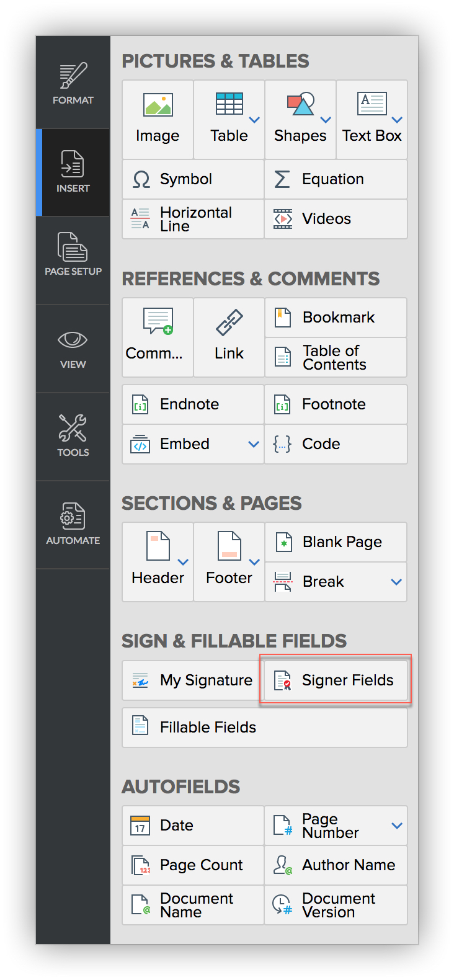Screen dimensions: 454x980
Task: Insert a Horizontal Line
Action: click(193, 219)
